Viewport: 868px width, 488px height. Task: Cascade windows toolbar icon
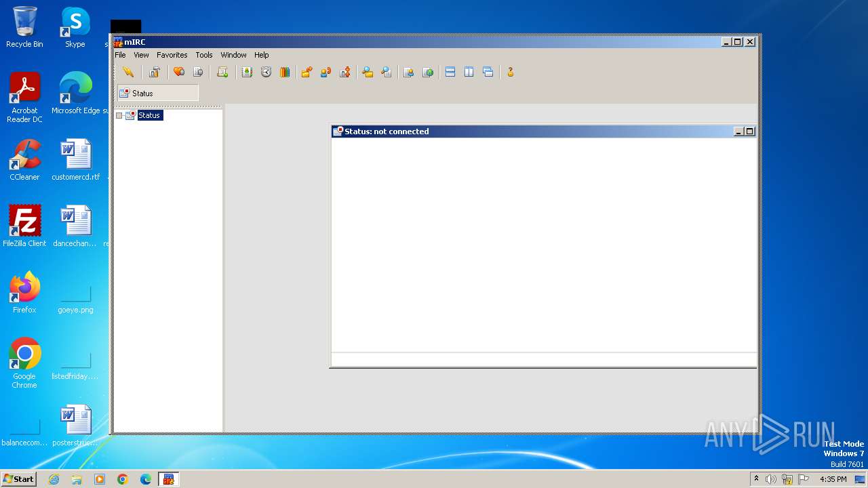[488, 72]
